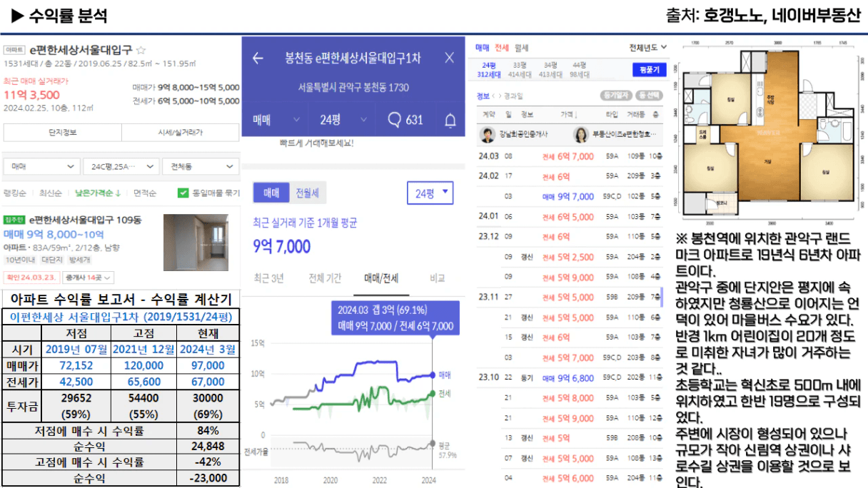Click the -23,000 순수익 cell

(208, 479)
